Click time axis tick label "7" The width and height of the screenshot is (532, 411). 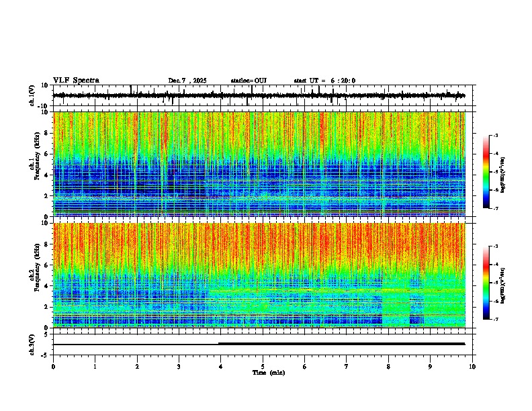pyautogui.click(x=347, y=367)
